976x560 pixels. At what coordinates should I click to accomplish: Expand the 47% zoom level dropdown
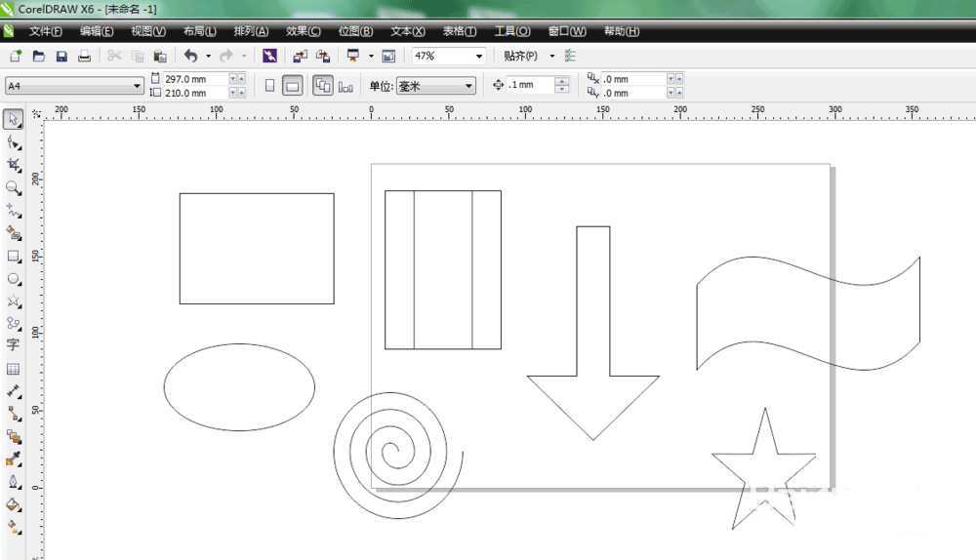(x=479, y=57)
